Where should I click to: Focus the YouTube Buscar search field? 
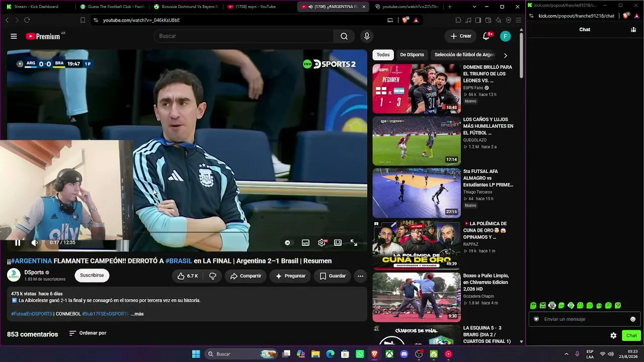click(x=244, y=36)
